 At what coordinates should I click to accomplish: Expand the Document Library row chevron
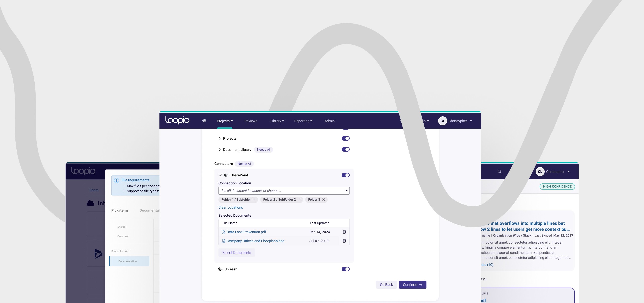click(x=220, y=150)
